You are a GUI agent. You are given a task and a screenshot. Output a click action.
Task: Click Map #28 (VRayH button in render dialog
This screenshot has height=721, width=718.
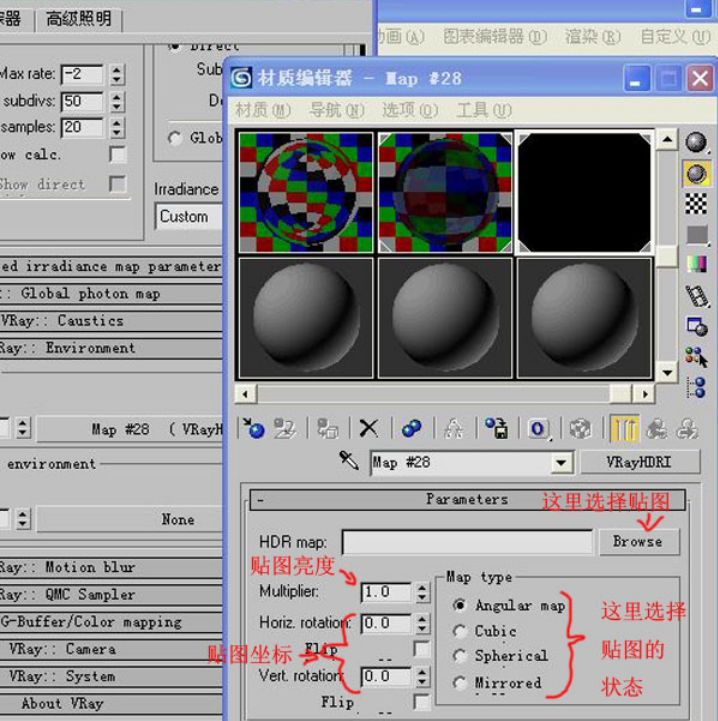130,429
